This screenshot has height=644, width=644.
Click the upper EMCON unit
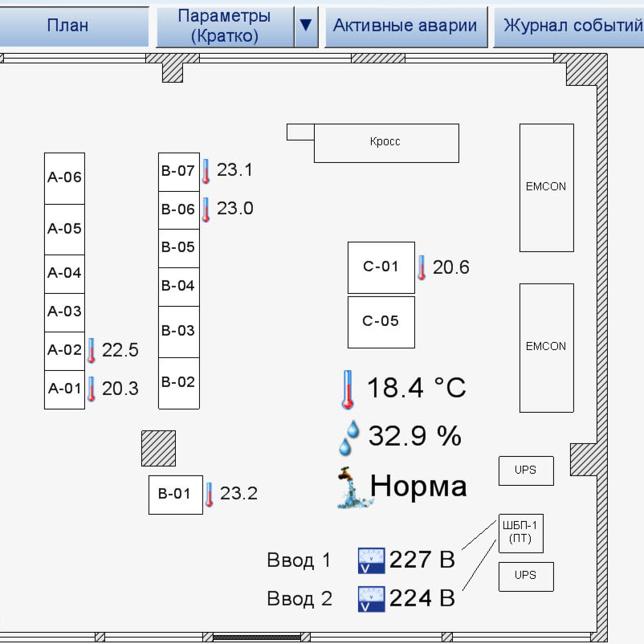tap(546, 187)
